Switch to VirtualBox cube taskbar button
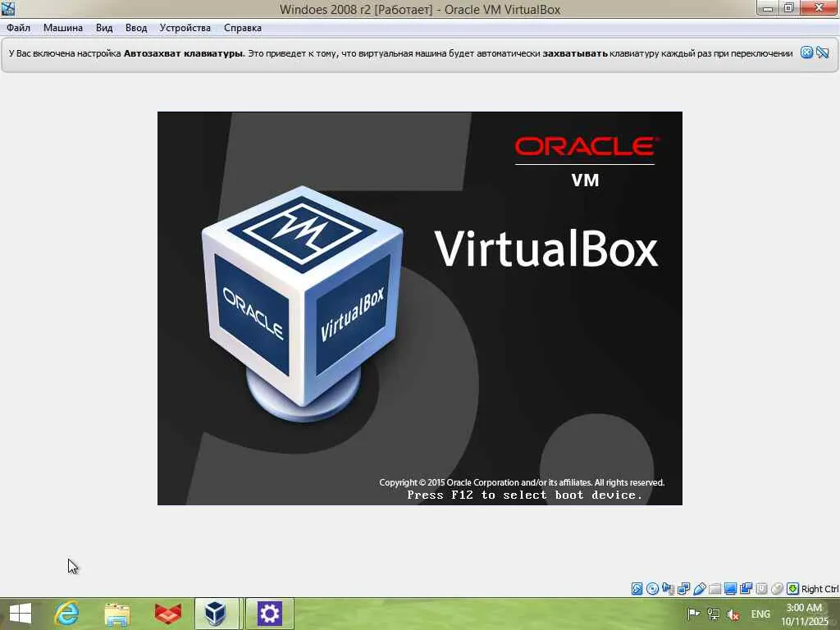Viewport: 840px width, 630px height. [217, 614]
